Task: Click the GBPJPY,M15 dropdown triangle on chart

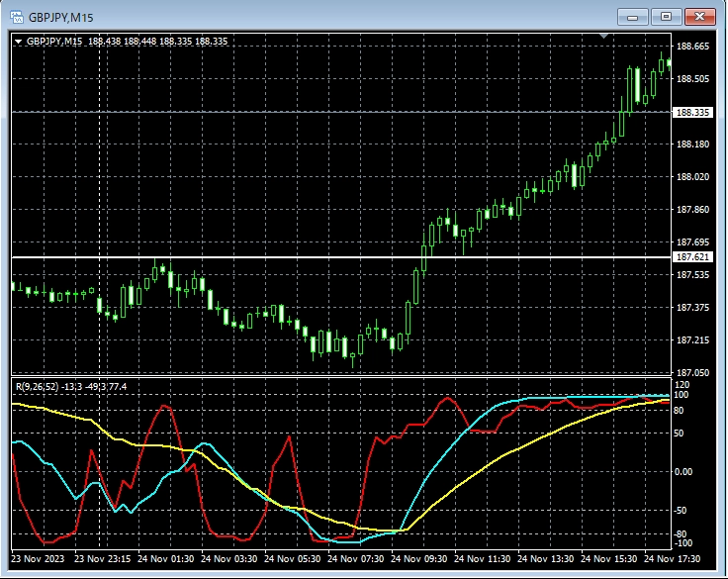Action: pyautogui.click(x=19, y=42)
